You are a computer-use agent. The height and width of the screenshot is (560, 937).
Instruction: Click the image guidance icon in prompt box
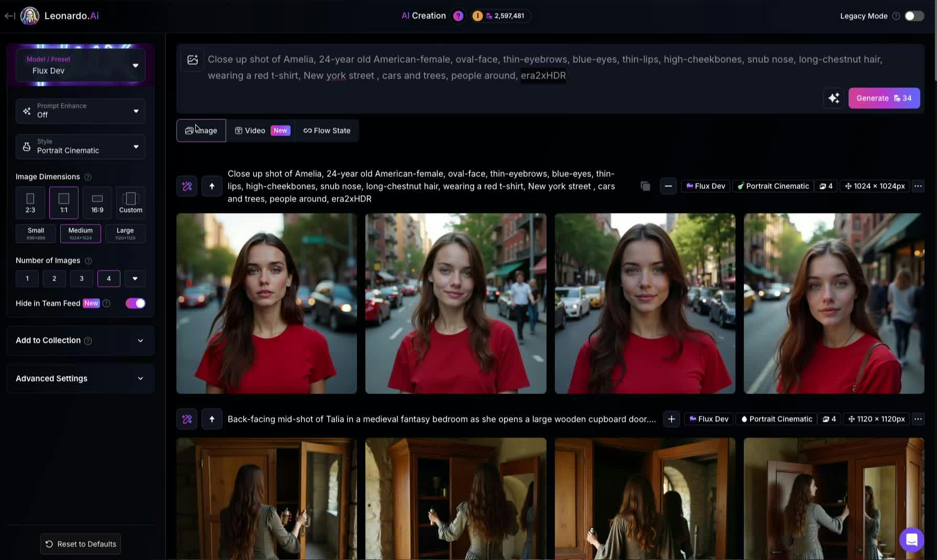pos(193,60)
